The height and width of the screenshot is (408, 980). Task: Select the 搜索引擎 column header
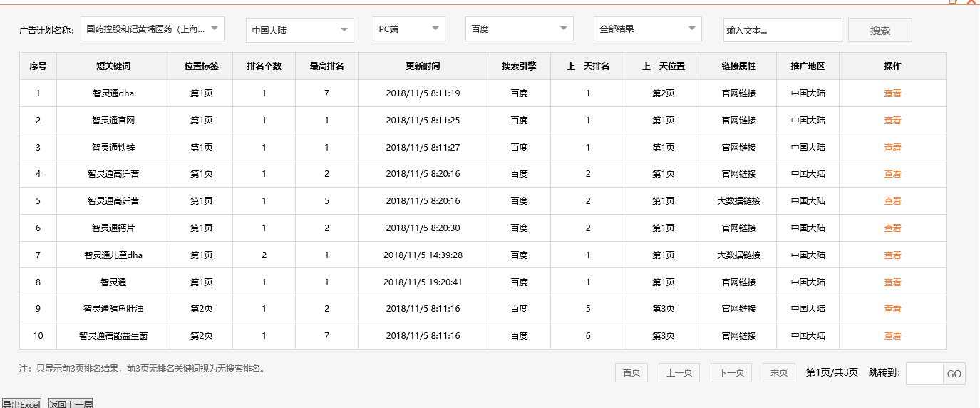click(x=520, y=66)
